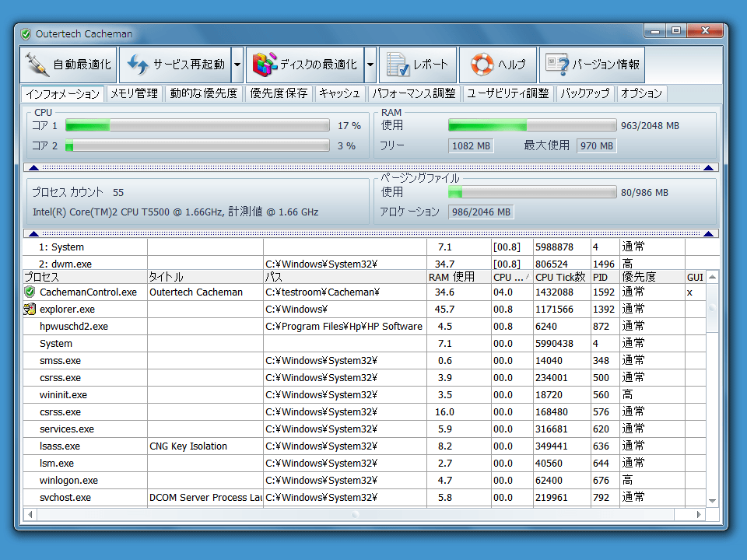Click the フリー 1082 MB field

tap(471, 145)
